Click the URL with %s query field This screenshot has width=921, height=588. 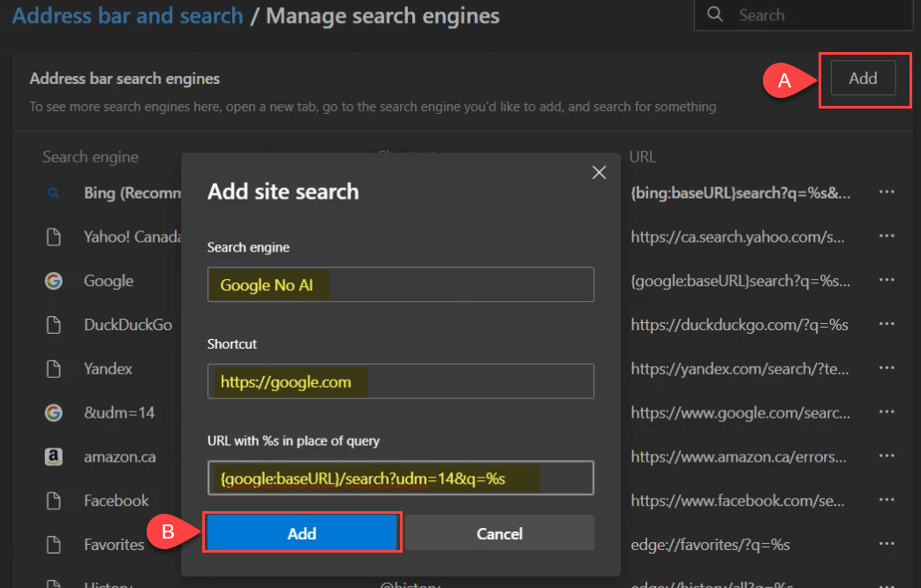[x=400, y=478]
